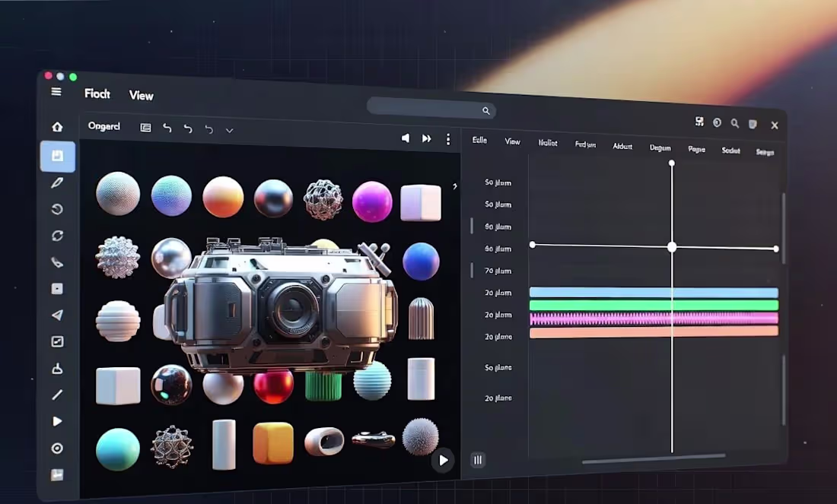
Task: Click the panel layout icon beside Ongarcl
Action: point(145,128)
